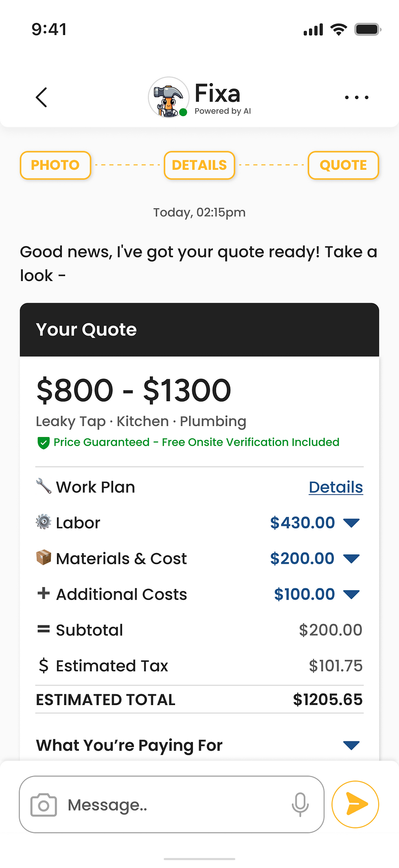Viewport: 399px width, 868px height.
Task: Open the three-dot more options menu
Action: (x=356, y=97)
